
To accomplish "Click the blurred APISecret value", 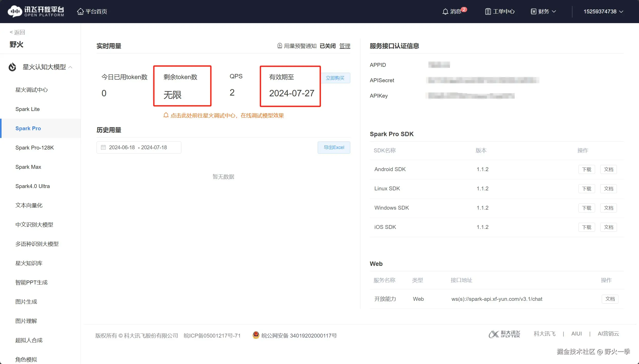I will coord(483,80).
